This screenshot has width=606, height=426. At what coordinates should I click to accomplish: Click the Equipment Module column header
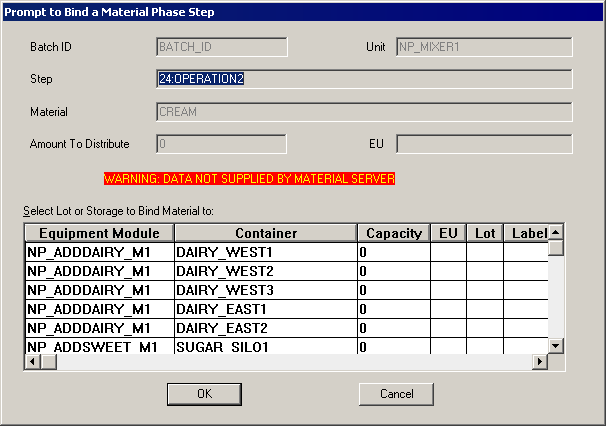tap(99, 233)
